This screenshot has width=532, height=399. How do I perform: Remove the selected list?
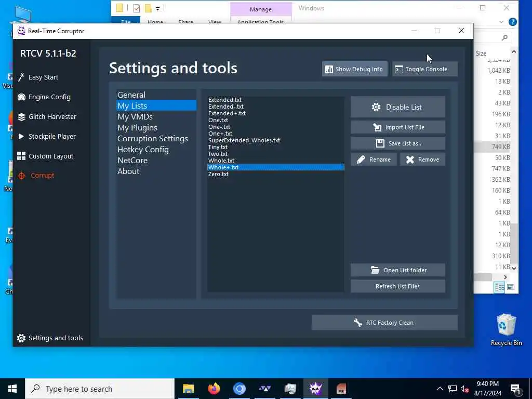point(423,159)
